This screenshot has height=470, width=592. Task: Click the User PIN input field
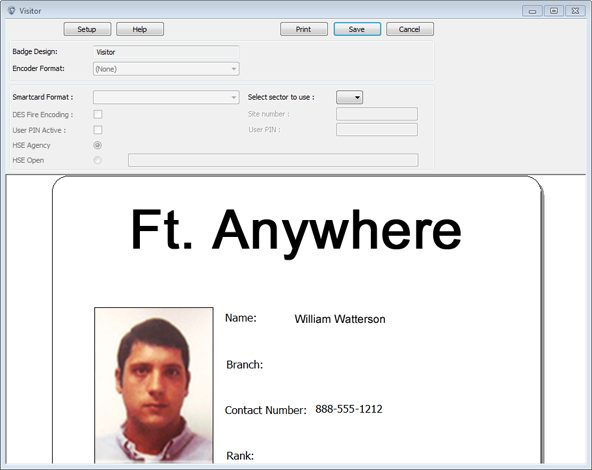pyautogui.click(x=377, y=129)
